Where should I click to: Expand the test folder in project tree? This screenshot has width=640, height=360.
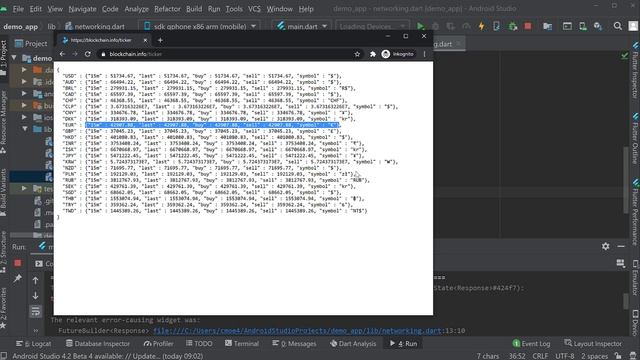pos(24,188)
